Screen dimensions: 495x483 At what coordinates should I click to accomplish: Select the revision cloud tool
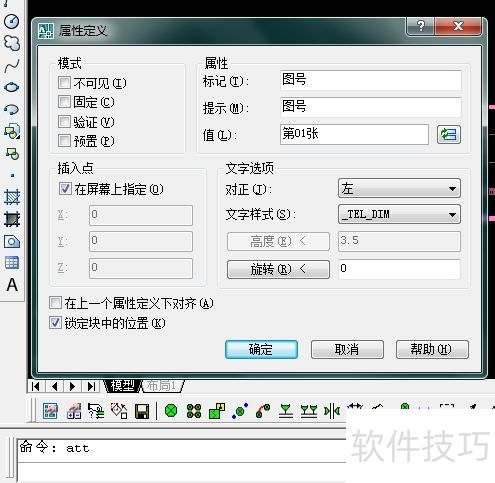click(x=12, y=43)
